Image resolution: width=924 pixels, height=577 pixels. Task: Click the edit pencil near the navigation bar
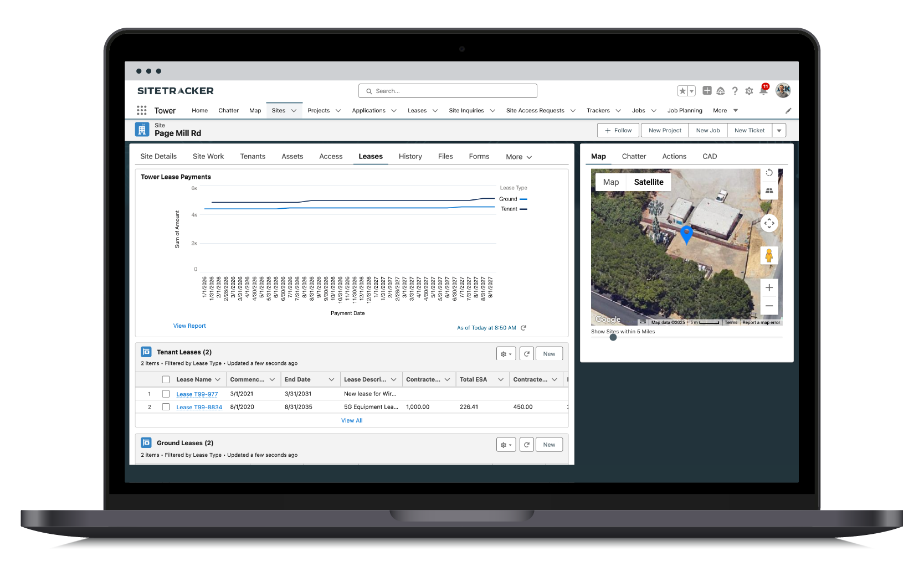[789, 110]
